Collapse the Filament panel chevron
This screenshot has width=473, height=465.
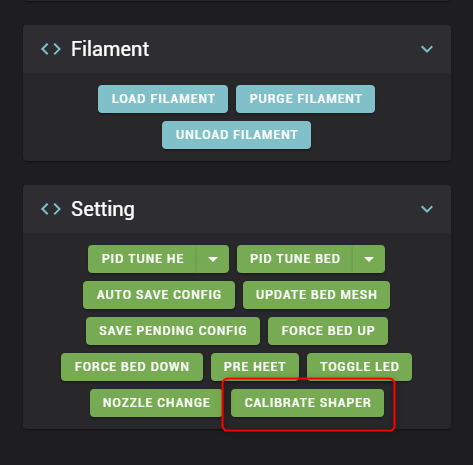pos(427,49)
